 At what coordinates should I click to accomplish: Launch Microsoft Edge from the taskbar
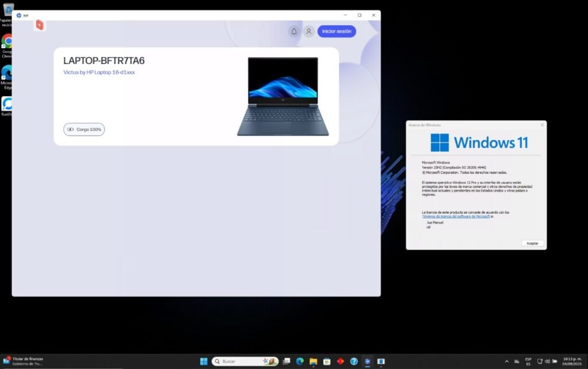pos(300,362)
